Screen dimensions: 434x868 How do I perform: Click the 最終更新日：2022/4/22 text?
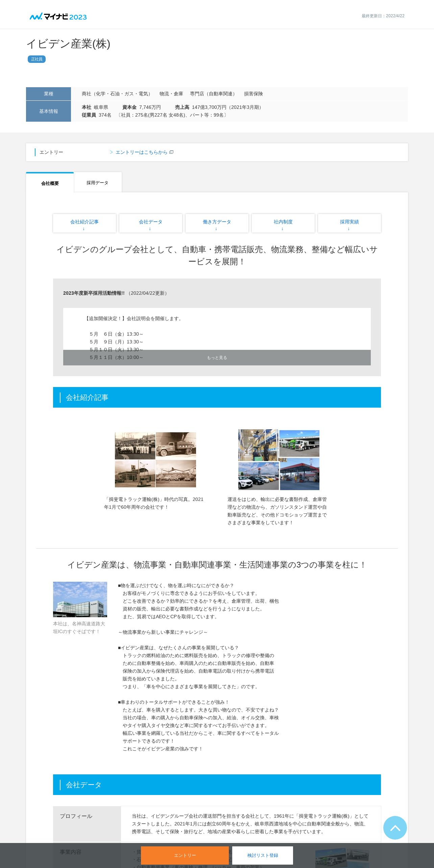point(383,16)
